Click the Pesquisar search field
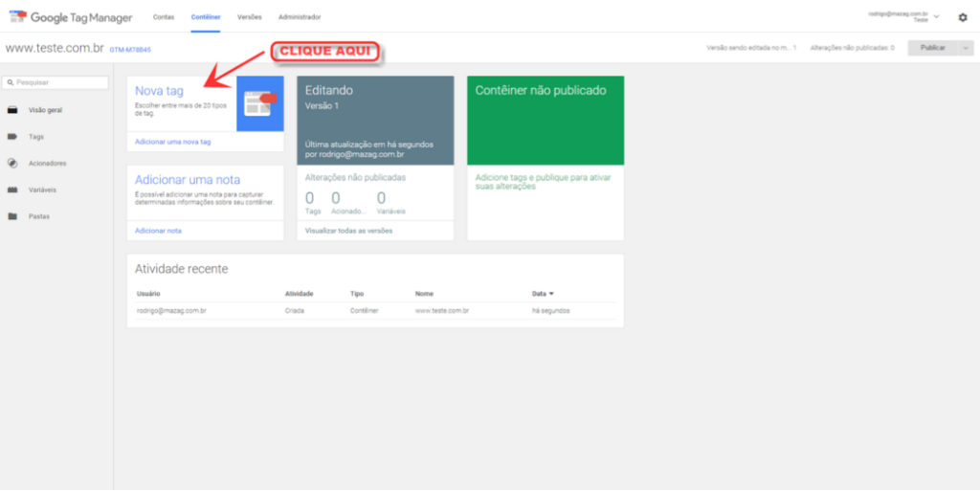 click(x=55, y=82)
